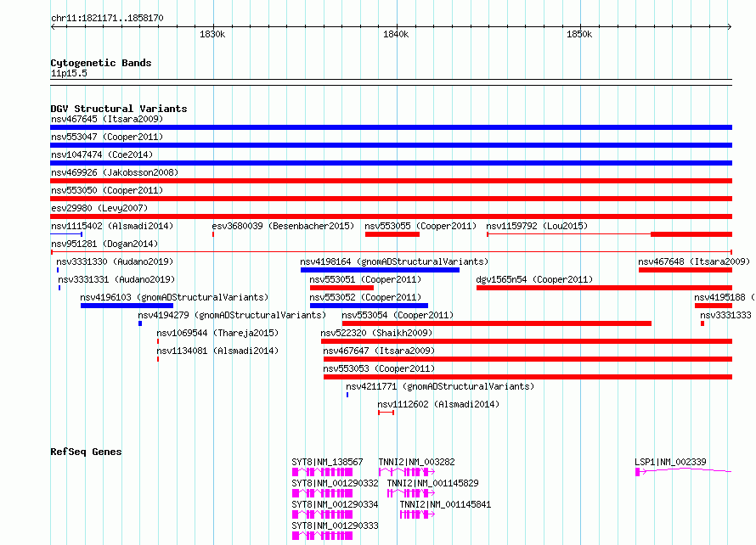The image size is (756, 545).
Task: Open nsv467648 (Itsara2009) label
Action: point(694,261)
